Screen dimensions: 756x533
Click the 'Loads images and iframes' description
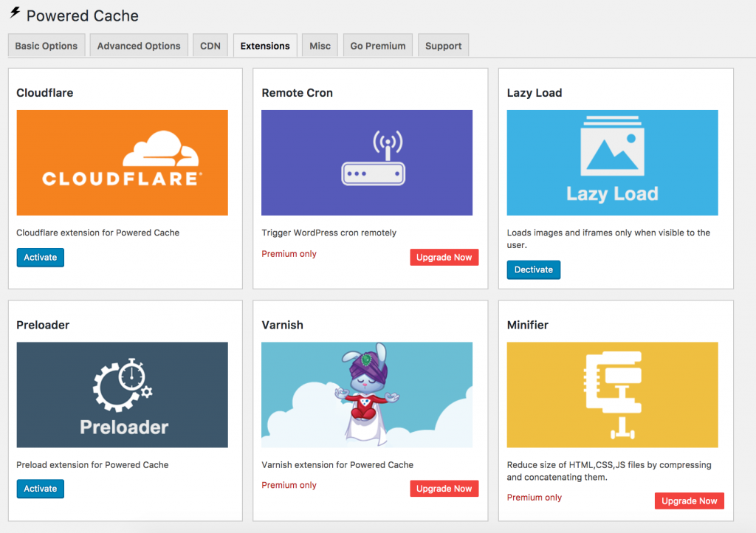[x=608, y=238]
